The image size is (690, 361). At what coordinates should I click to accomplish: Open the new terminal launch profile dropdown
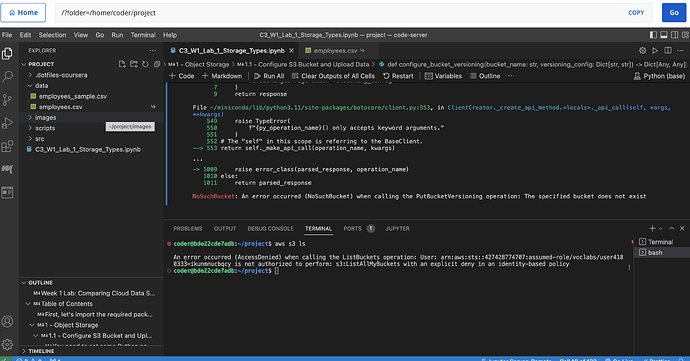click(x=661, y=228)
